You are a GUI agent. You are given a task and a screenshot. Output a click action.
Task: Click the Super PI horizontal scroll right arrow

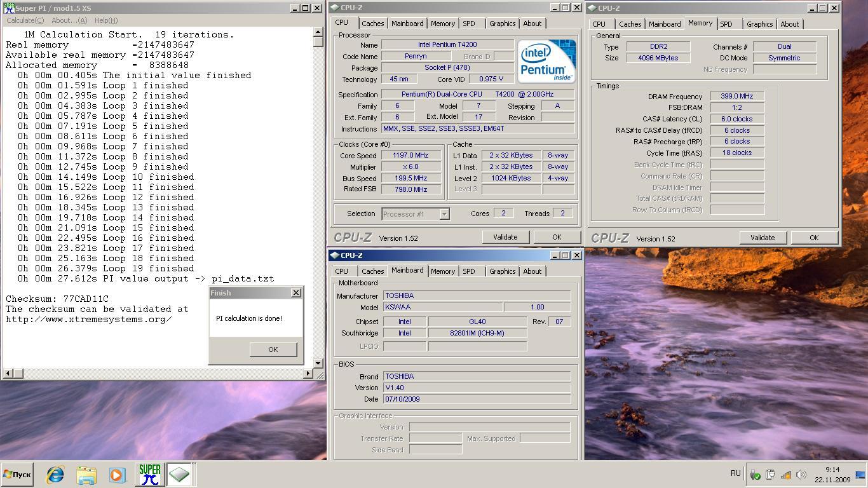(308, 374)
